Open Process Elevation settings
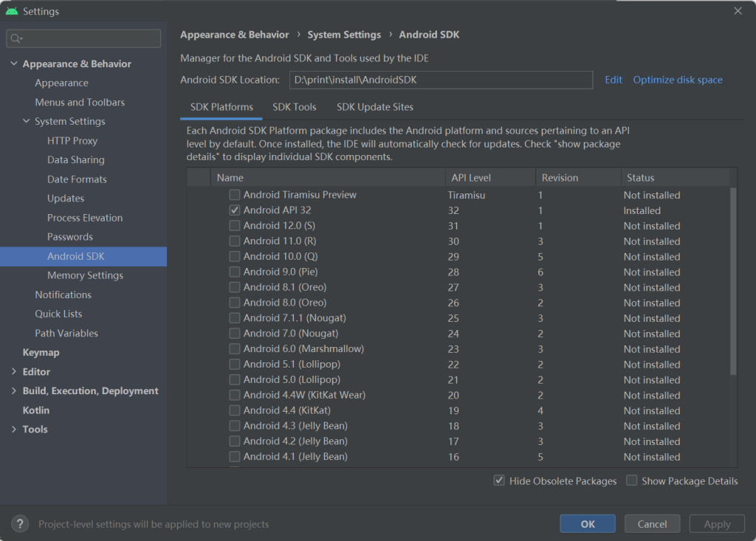 (x=85, y=218)
